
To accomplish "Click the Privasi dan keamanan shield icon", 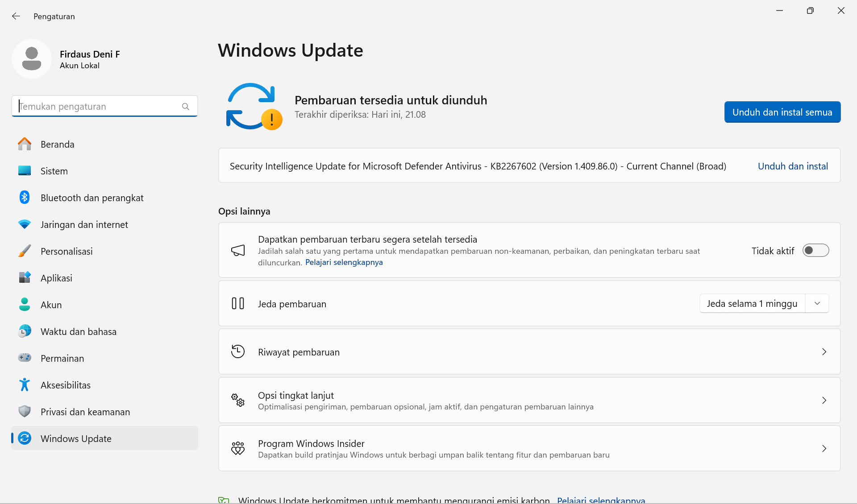I will (x=25, y=411).
